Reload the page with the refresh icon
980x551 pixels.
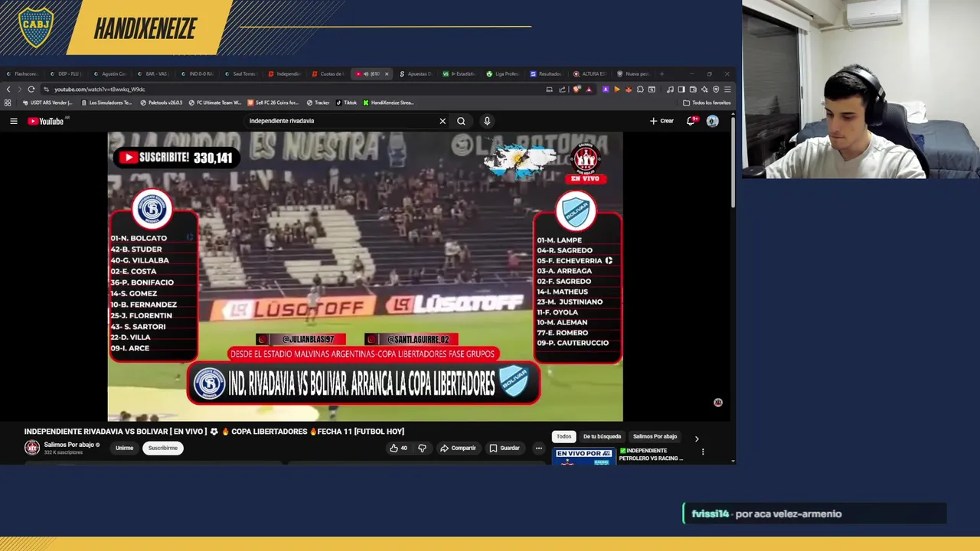click(31, 89)
